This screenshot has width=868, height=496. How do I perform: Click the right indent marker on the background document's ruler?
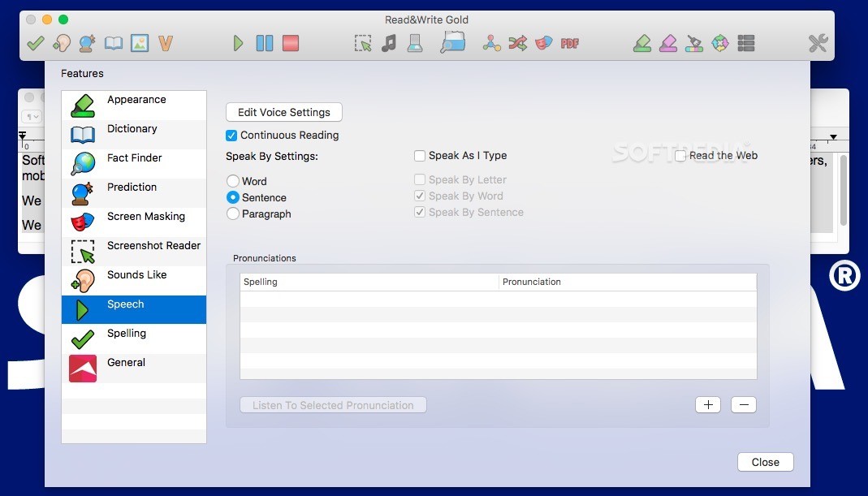pos(833,136)
